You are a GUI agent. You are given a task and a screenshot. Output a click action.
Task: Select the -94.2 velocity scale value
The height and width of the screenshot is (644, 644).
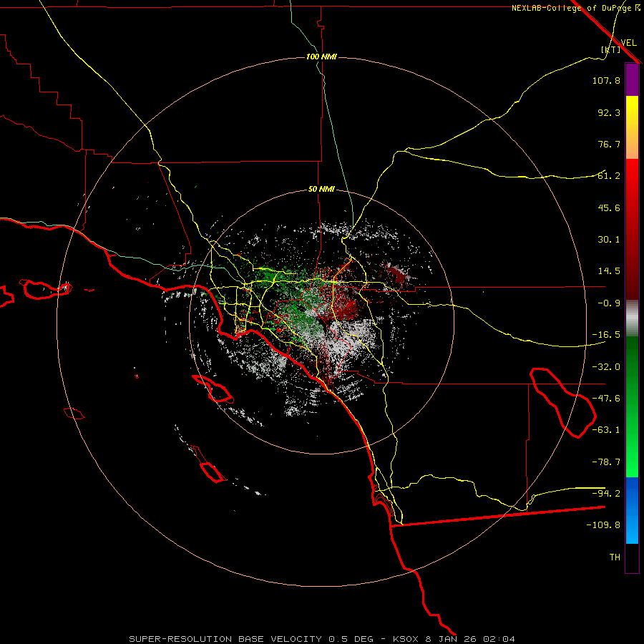point(606,494)
